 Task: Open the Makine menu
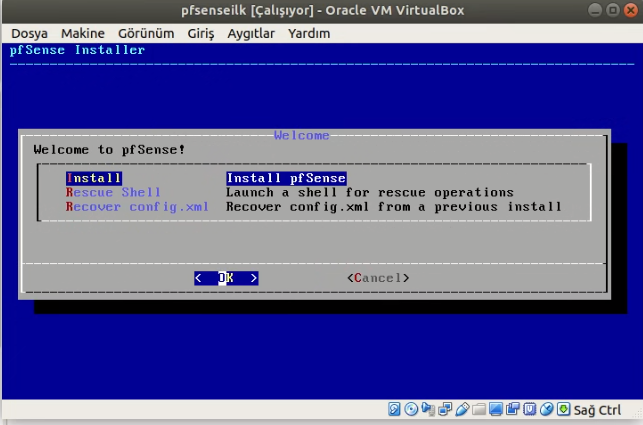click(x=83, y=34)
